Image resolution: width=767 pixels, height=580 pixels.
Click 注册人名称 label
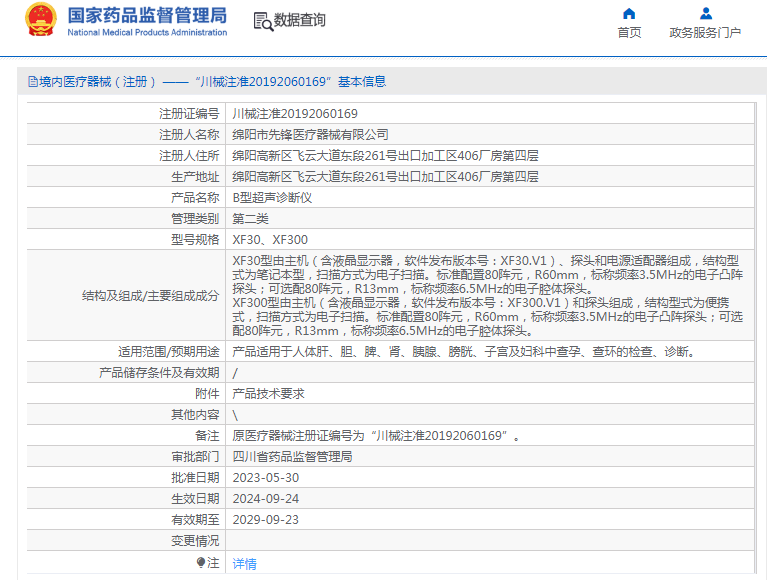coord(189,135)
